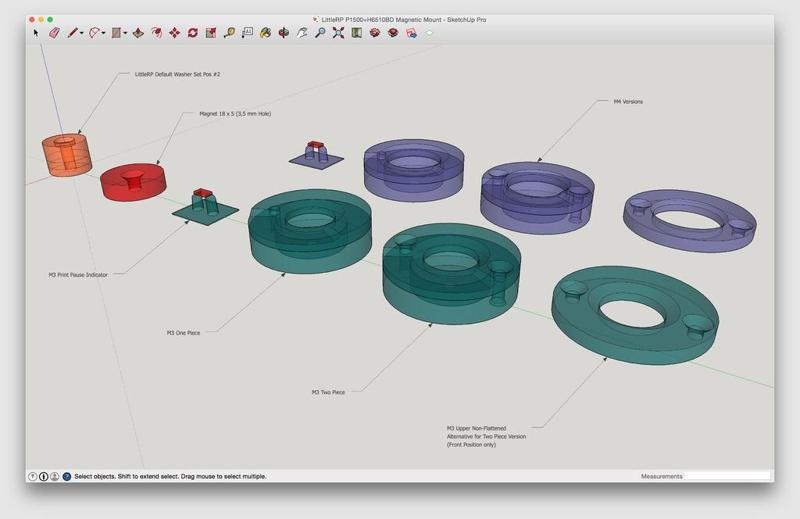Viewport: 800px width, 519px height.
Task: Expand the Arc tool dropdown arrow
Action: tap(104, 34)
